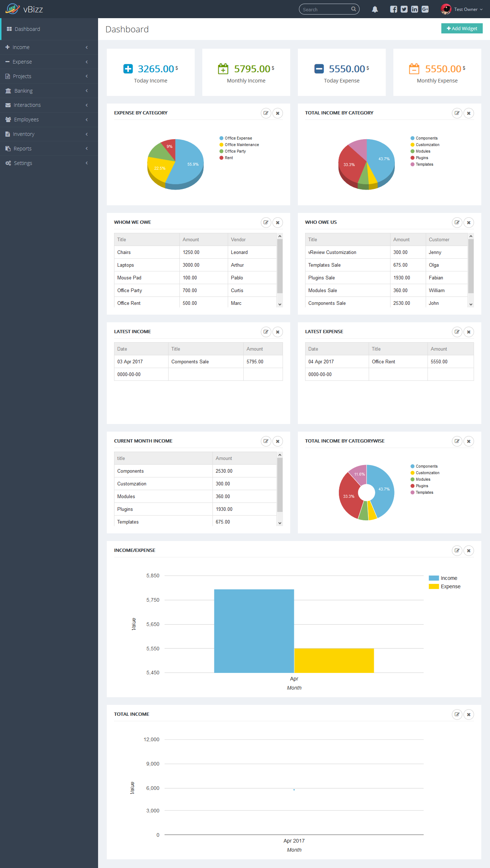Image resolution: width=490 pixels, height=868 pixels.
Task: Click the Twitter icon in header
Action: 404,9
